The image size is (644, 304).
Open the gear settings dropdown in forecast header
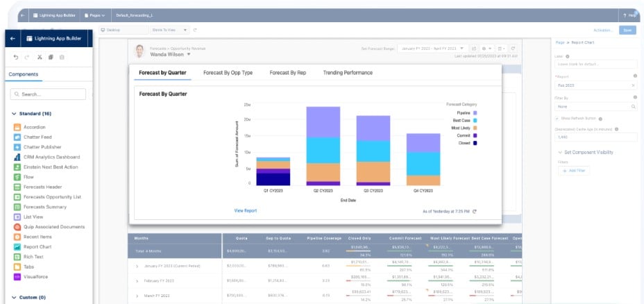pyautogui.click(x=487, y=48)
